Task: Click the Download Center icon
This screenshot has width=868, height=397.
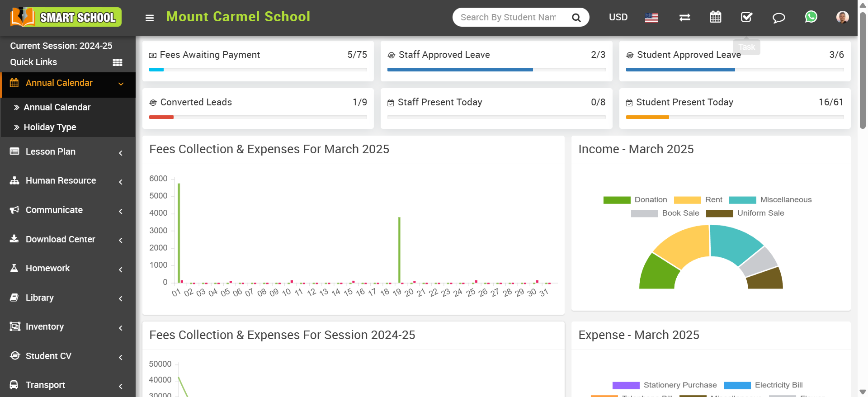Action: [x=14, y=239]
